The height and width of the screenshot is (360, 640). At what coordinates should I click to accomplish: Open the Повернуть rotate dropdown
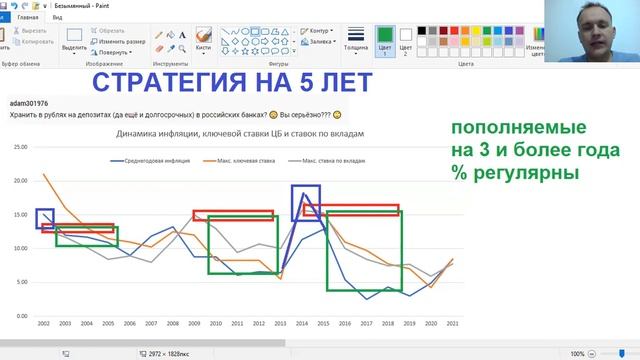tap(111, 52)
